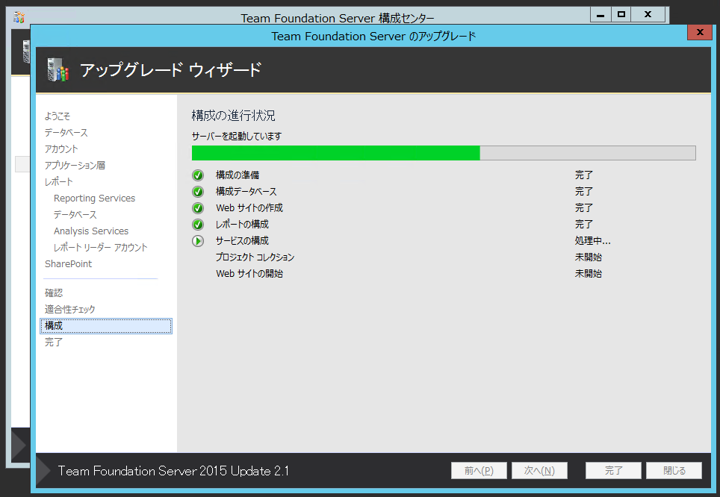Screen dimensions: 720x497
Task: Click the Team Foundation Server 2015 Update 2.1 footer text
Action: point(174,471)
